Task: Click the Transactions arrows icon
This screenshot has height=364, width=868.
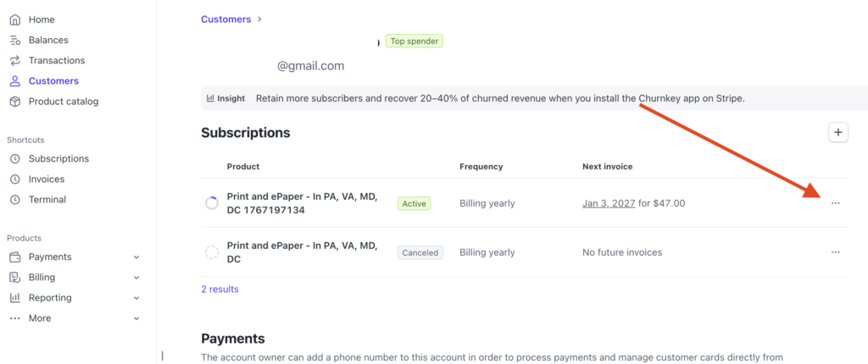Action: pos(14,60)
